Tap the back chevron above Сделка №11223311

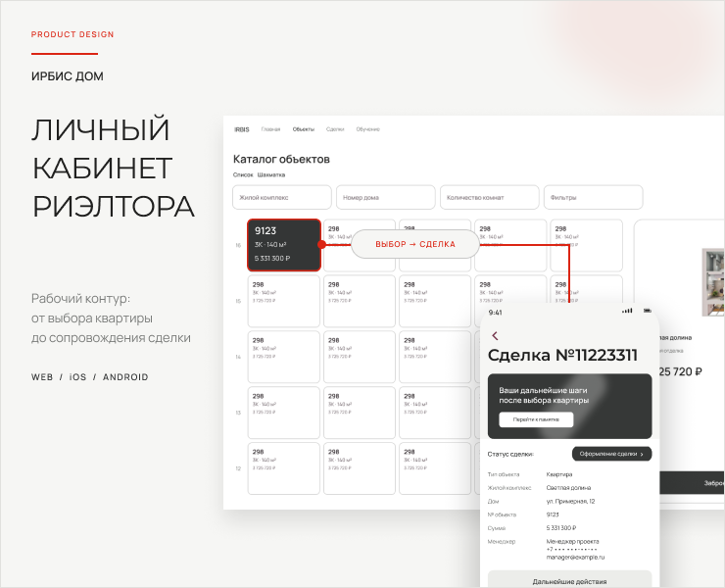tap(495, 335)
